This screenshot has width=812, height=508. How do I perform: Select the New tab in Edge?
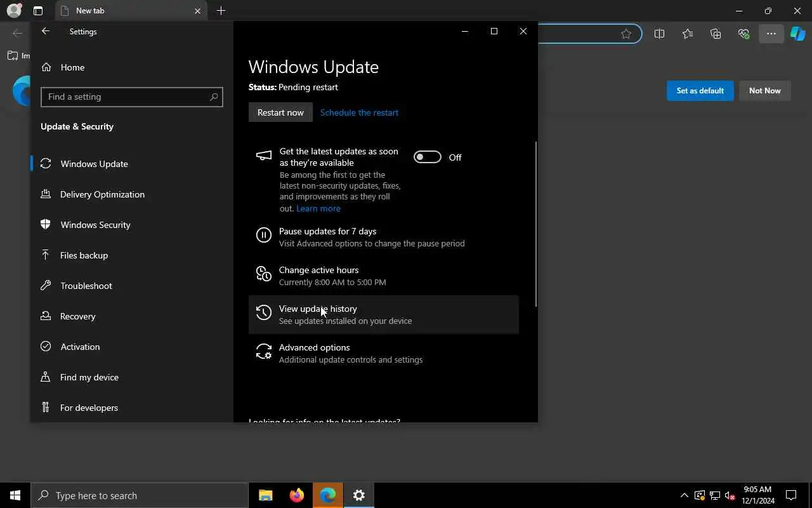[131, 11]
